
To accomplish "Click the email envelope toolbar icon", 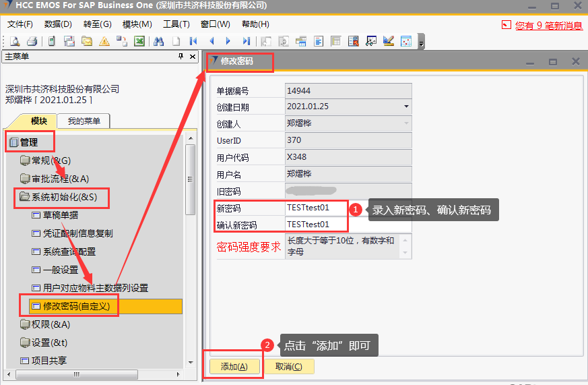I will (87, 41).
